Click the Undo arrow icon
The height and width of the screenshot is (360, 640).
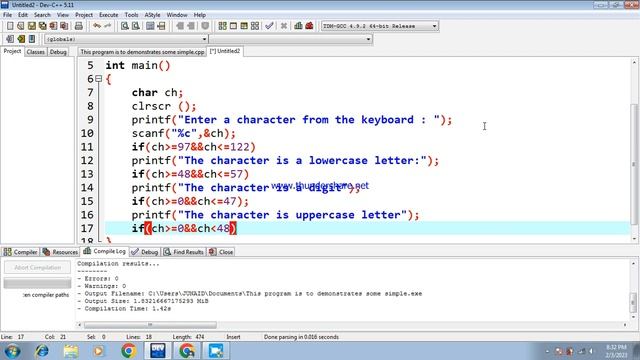[x=97, y=26]
